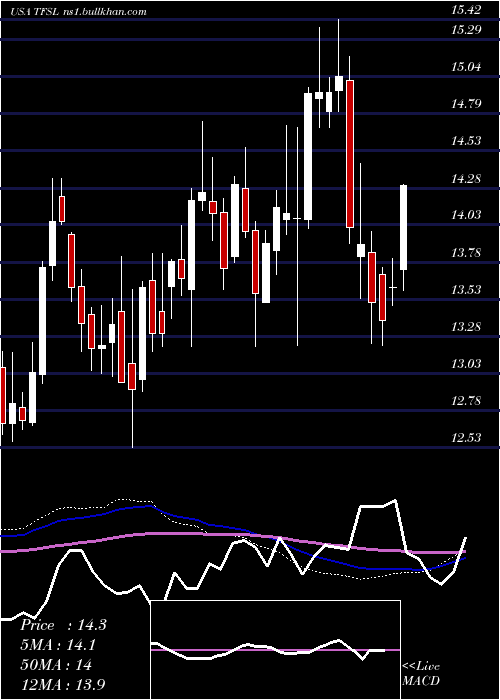The image size is (500, 700).
Task: Select the 15.42 price axis label
Action: (x=466, y=10)
